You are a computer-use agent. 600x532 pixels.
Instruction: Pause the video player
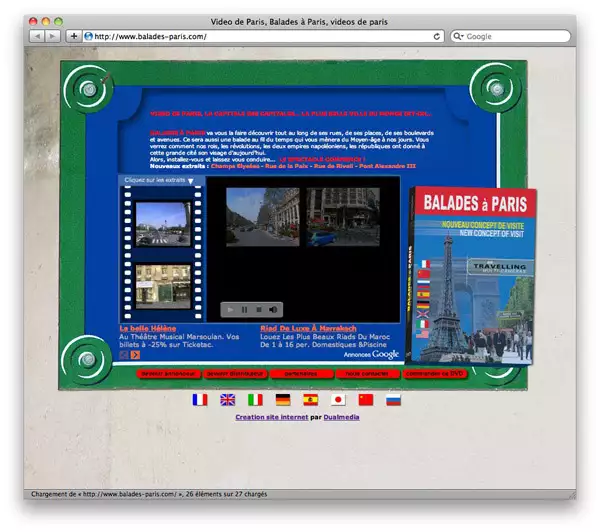coord(245,310)
